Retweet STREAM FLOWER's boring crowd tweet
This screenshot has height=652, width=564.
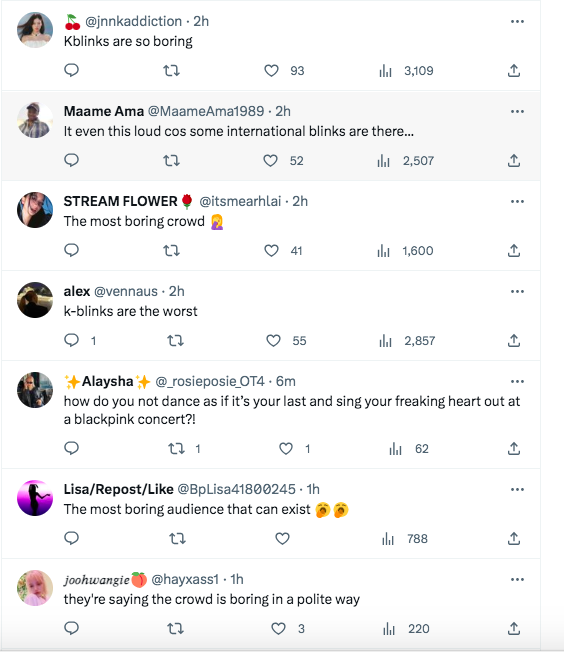click(x=171, y=250)
